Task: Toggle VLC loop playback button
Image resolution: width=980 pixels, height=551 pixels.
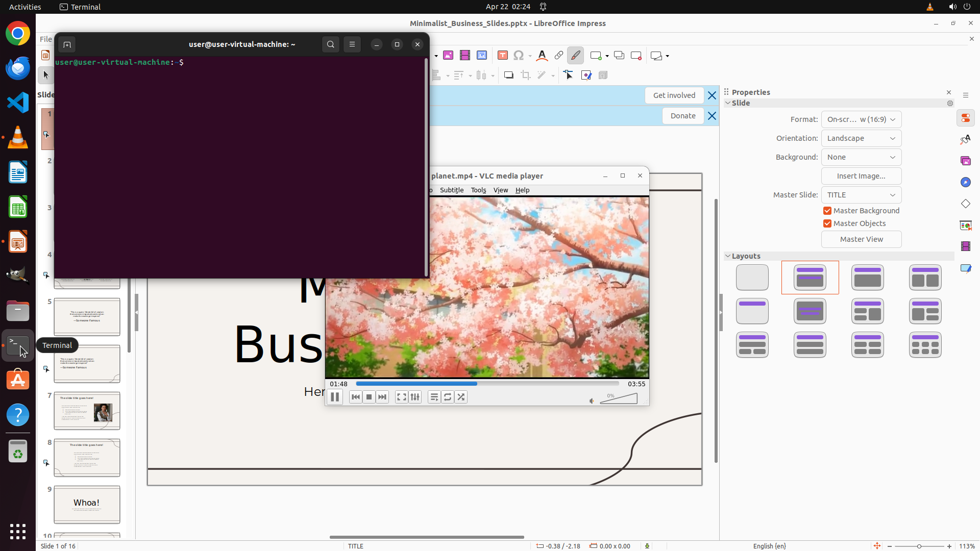Action: point(448,397)
